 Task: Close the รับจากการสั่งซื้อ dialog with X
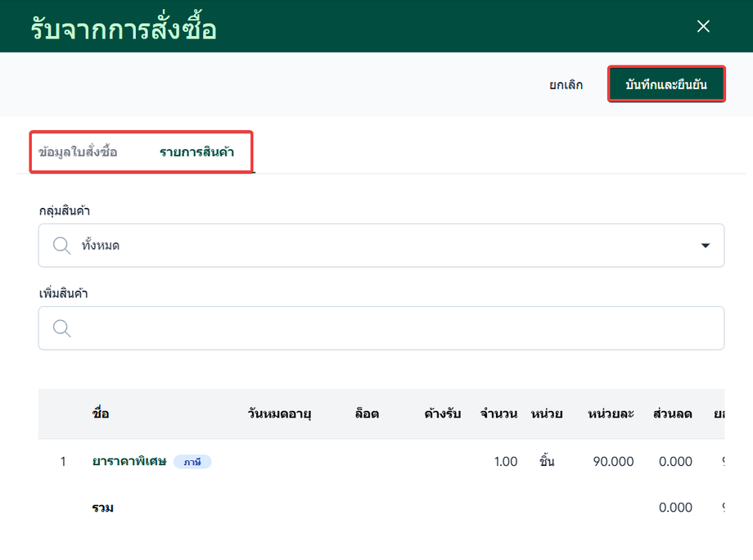pyautogui.click(x=703, y=26)
